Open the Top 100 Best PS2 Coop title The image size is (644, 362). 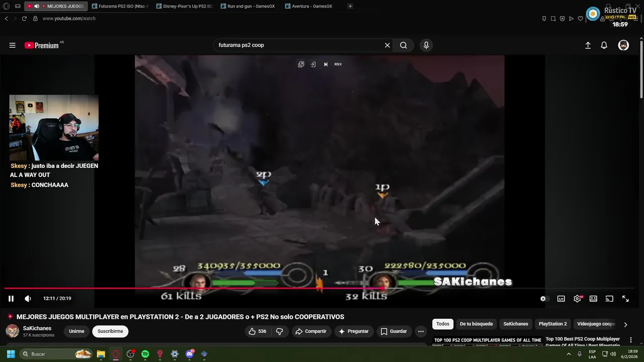(583, 342)
